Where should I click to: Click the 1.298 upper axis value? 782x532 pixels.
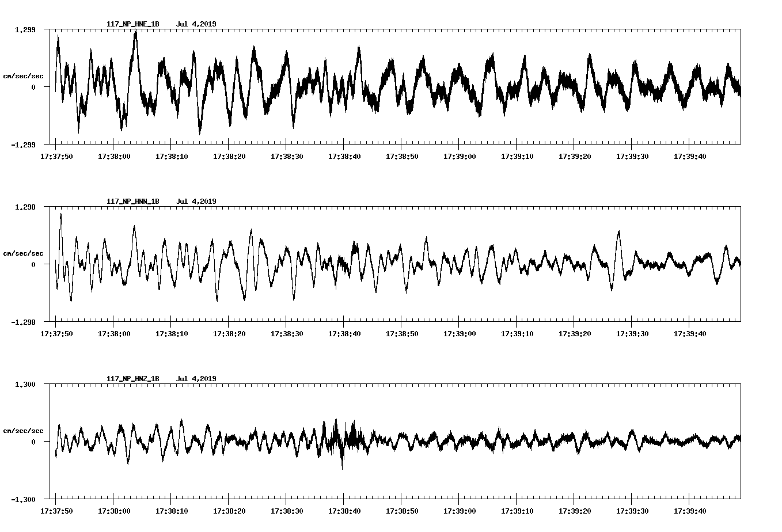[25, 207]
